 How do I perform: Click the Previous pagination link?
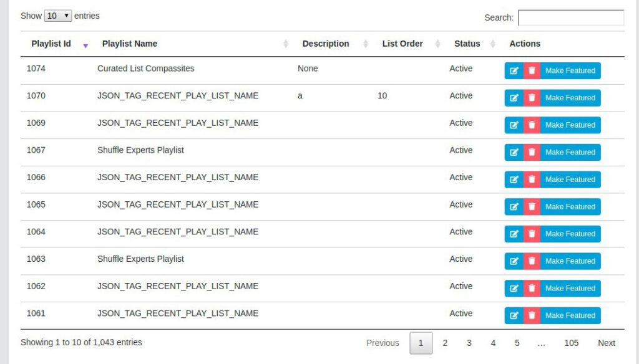coord(383,343)
